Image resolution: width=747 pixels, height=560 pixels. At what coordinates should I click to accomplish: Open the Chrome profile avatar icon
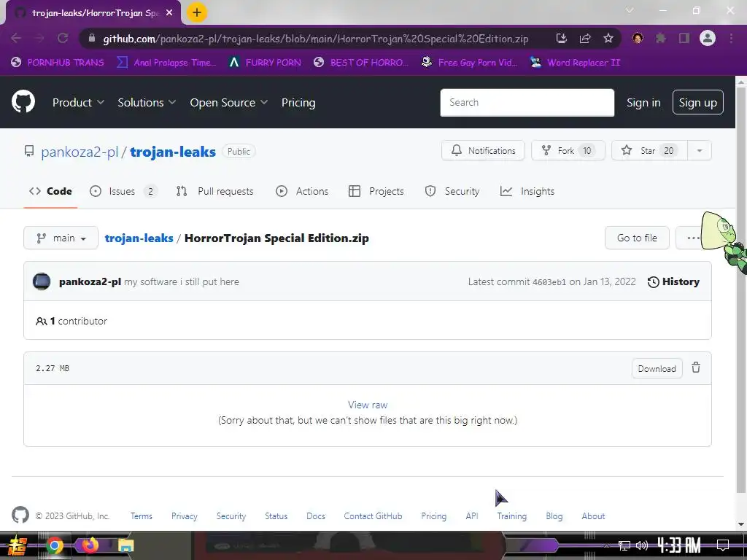pos(708,38)
